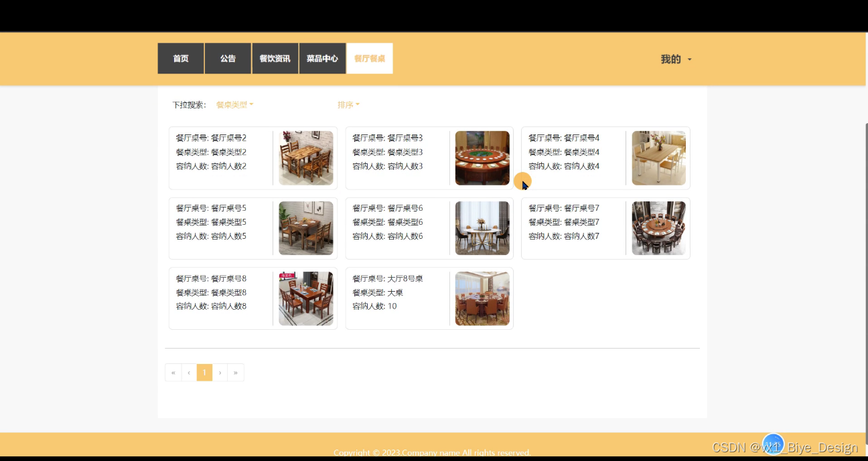Open the 排序 sort dropdown
The image size is (868, 461).
point(348,105)
